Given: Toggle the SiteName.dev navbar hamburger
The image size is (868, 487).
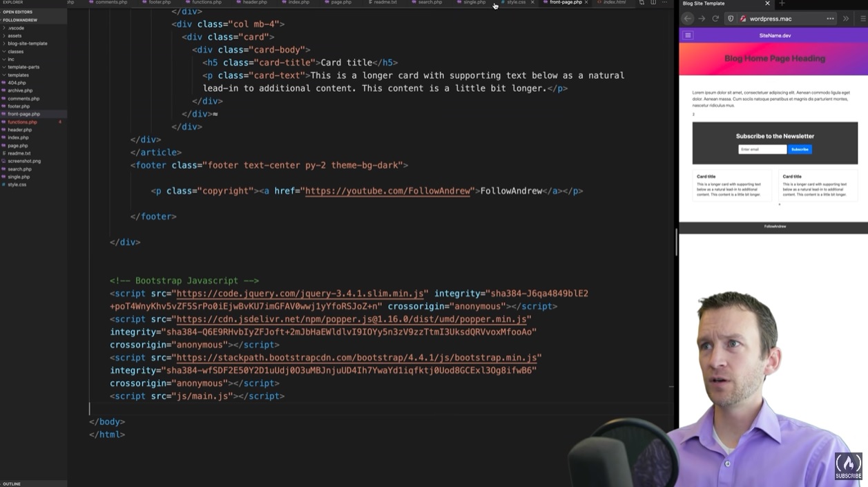Looking at the screenshot, I should (688, 35).
